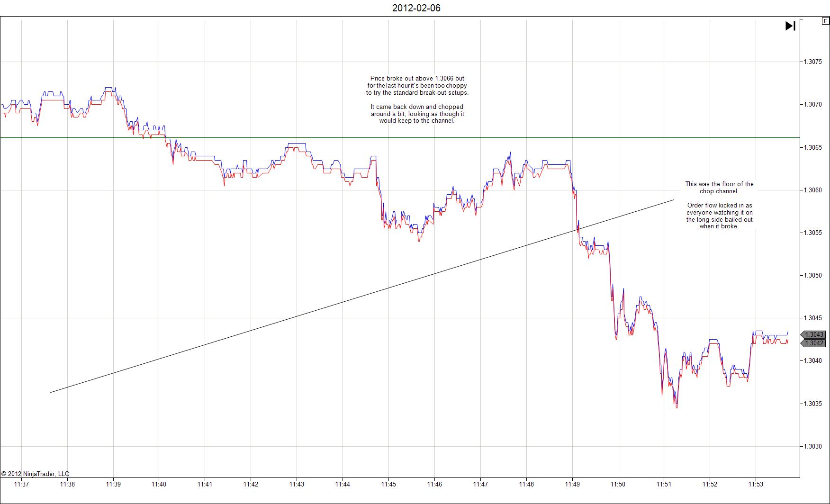Click the 11:44 time axis label
The height and width of the screenshot is (504, 830).
pos(343,484)
